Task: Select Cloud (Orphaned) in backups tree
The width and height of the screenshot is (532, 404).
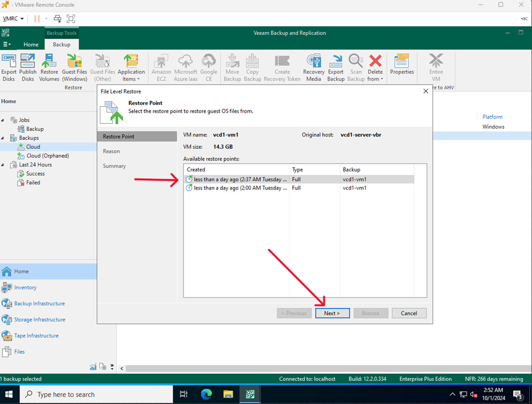Action: pos(47,156)
